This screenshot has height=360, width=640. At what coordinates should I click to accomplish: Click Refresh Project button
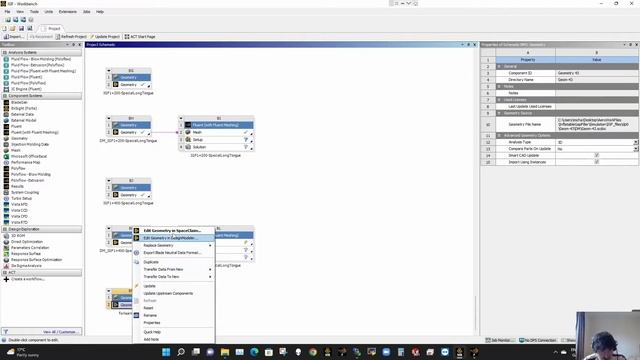coord(71,37)
